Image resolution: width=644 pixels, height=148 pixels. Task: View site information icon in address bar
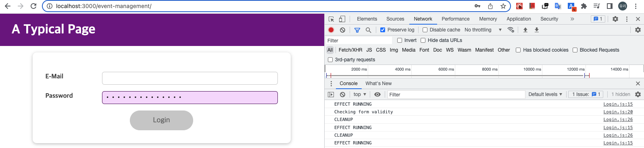(49, 6)
